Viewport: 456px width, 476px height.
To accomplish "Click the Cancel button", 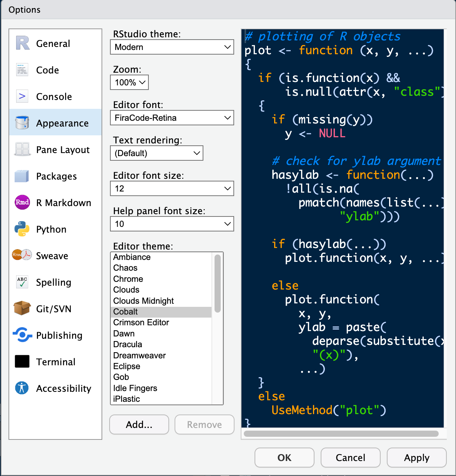I will coord(351,458).
